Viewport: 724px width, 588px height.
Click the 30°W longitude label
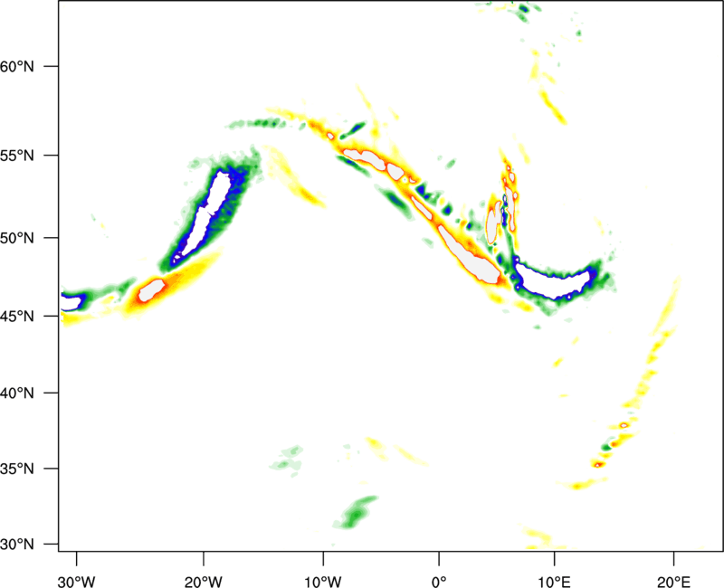(76, 582)
